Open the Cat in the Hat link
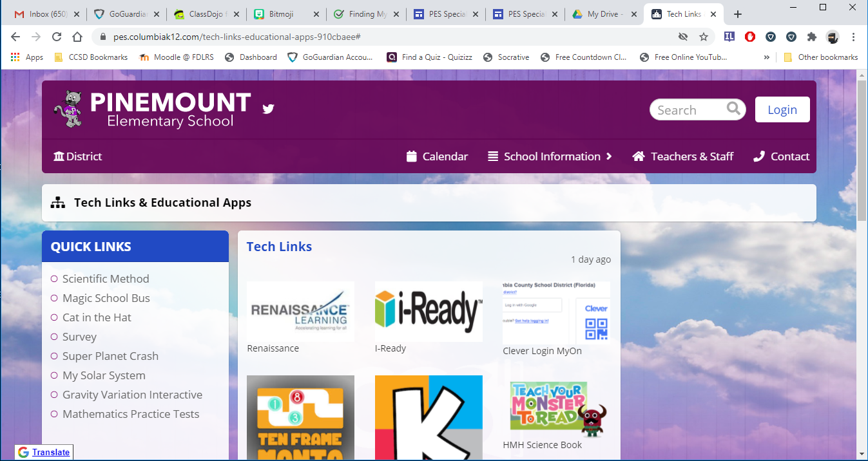 click(x=97, y=317)
